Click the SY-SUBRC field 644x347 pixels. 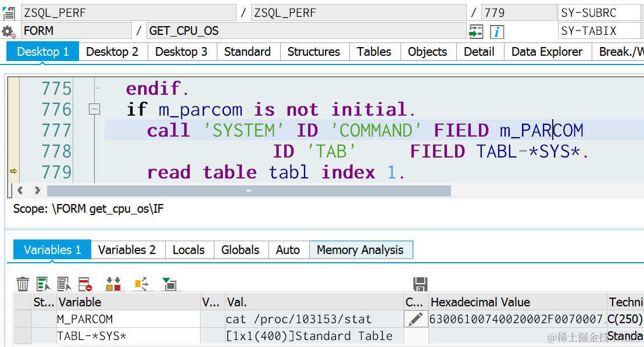[599, 13]
